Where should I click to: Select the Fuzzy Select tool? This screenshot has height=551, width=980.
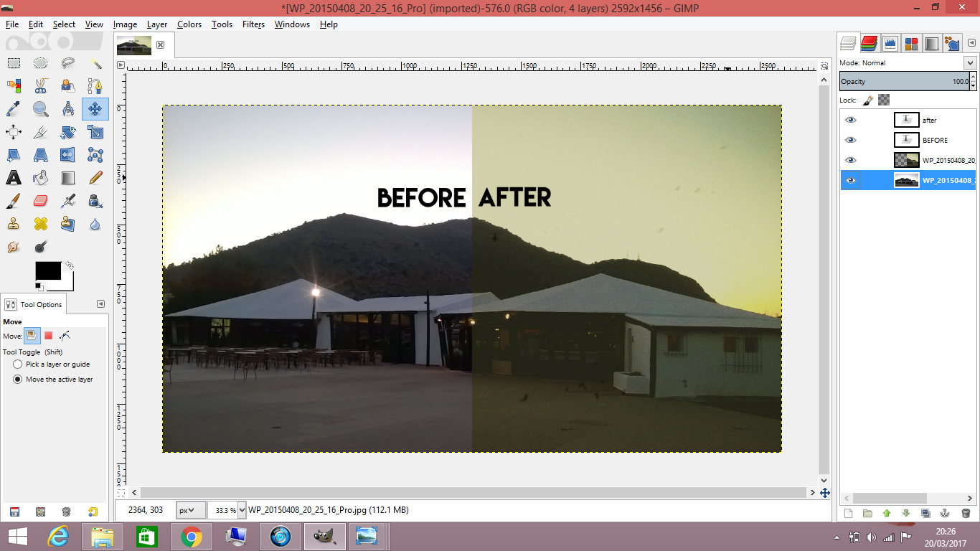click(x=95, y=62)
